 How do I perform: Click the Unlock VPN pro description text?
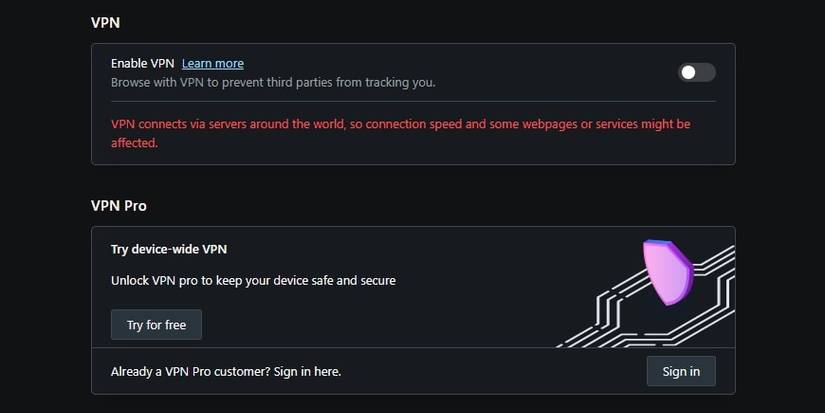253,281
